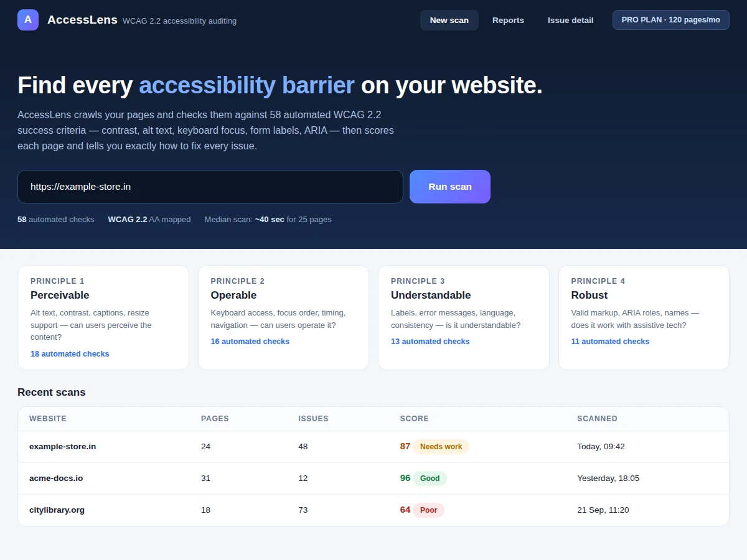The width and height of the screenshot is (747, 560).
Task: Switch to Issue detail tab
Action: click(x=570, y=20)
